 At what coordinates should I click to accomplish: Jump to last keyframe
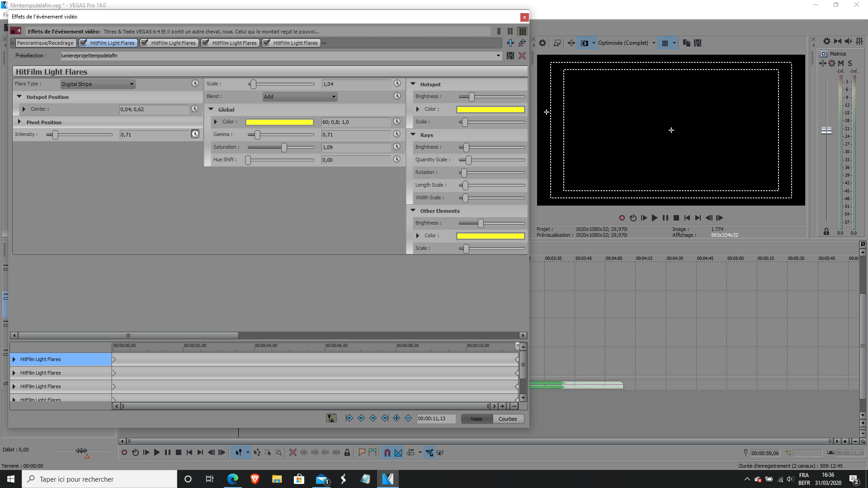tap(385, 418)
